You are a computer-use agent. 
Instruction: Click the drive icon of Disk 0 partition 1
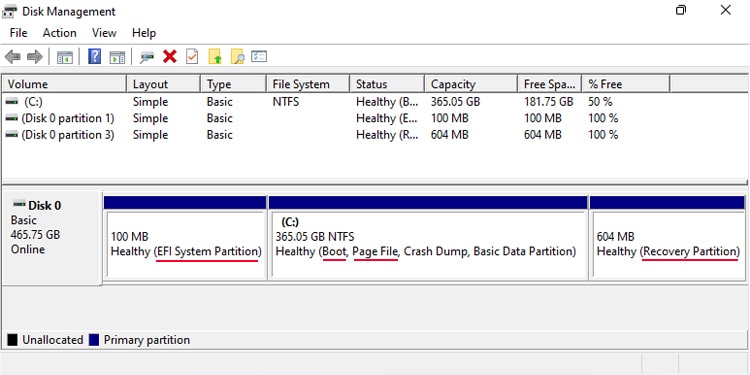pos(12,118)
